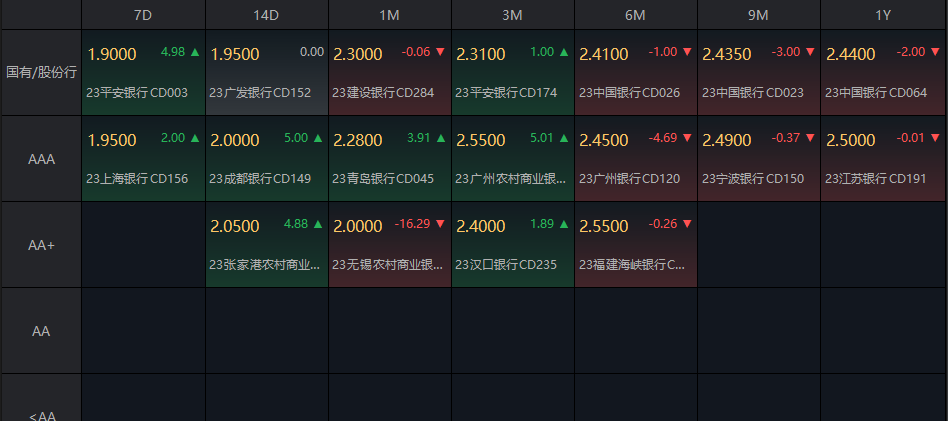Click the 2.4900 yield value
Viewport: 948px width, 421px height.
727,140
